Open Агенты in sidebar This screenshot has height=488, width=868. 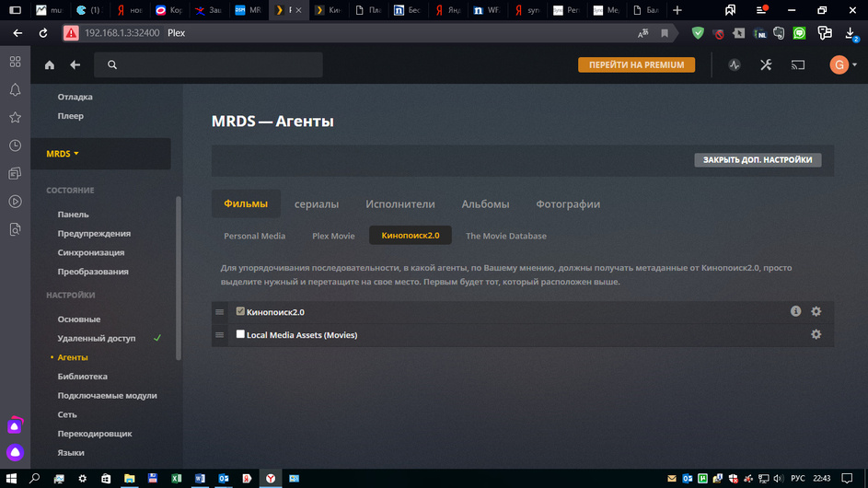[x=73, y=357]
